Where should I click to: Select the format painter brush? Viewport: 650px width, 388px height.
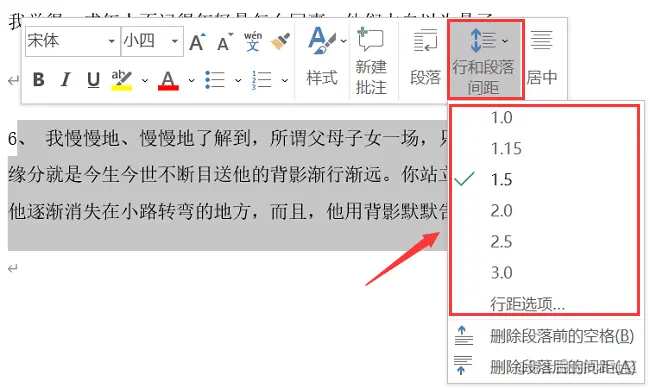[x=281, y=41]
